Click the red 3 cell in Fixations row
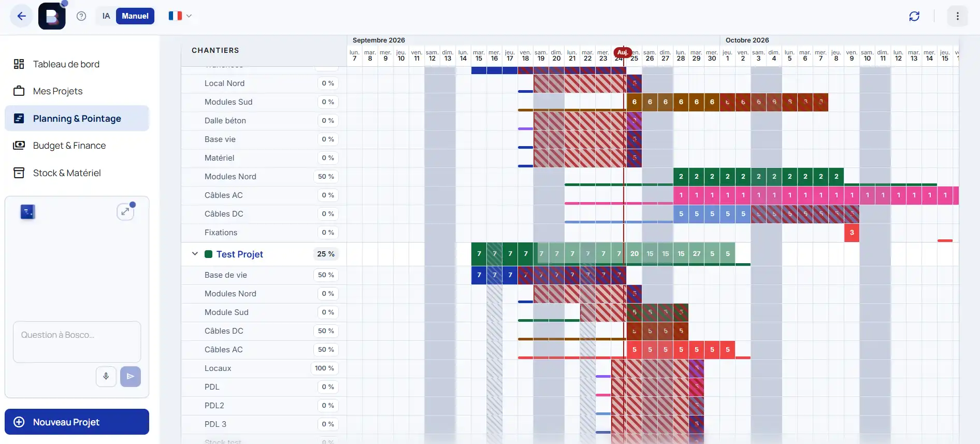The width and height of the screenshot is (980, 444). tap(852, 233)
